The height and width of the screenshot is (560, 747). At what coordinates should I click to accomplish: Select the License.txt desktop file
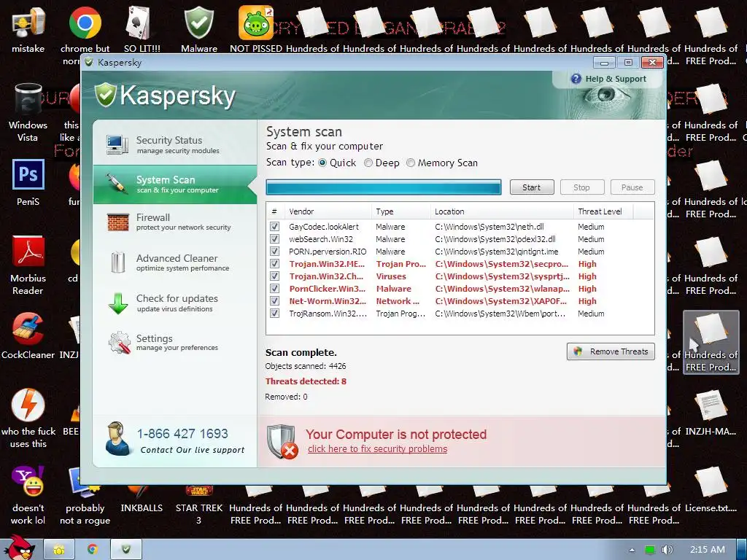[x=711, y=491]
